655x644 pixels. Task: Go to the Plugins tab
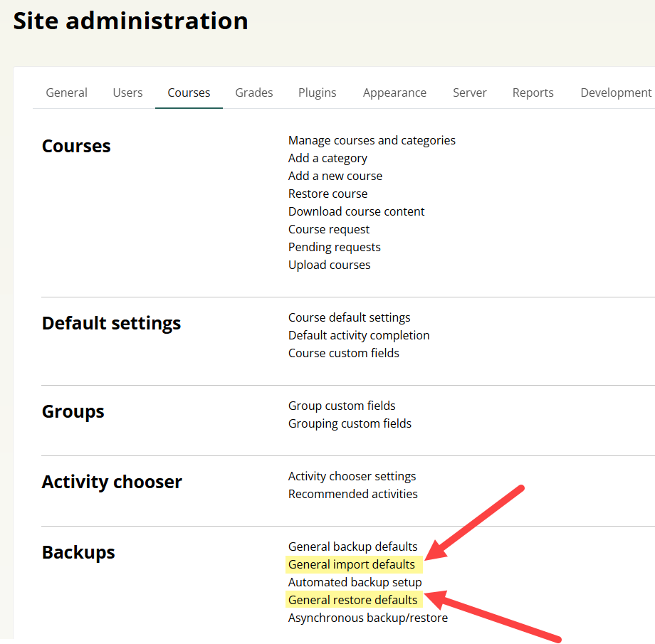[318, 93]
